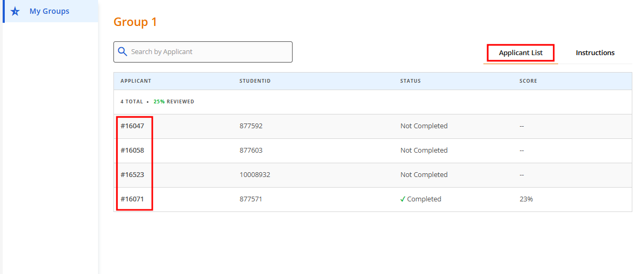Screen dimensions: 644x274
Task: Open applicant #16047
Action: tap(132, 126)
